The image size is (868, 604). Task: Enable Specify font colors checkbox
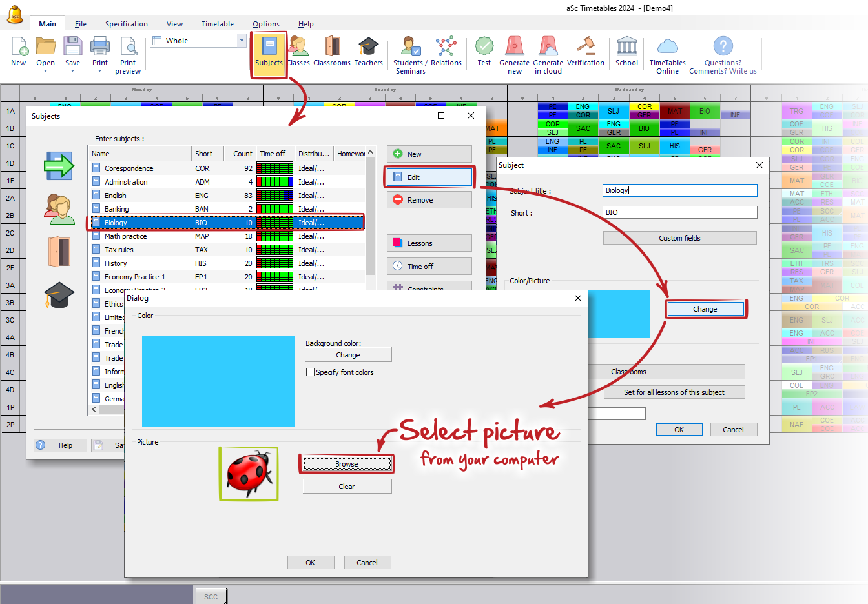[x=311, y=372]
